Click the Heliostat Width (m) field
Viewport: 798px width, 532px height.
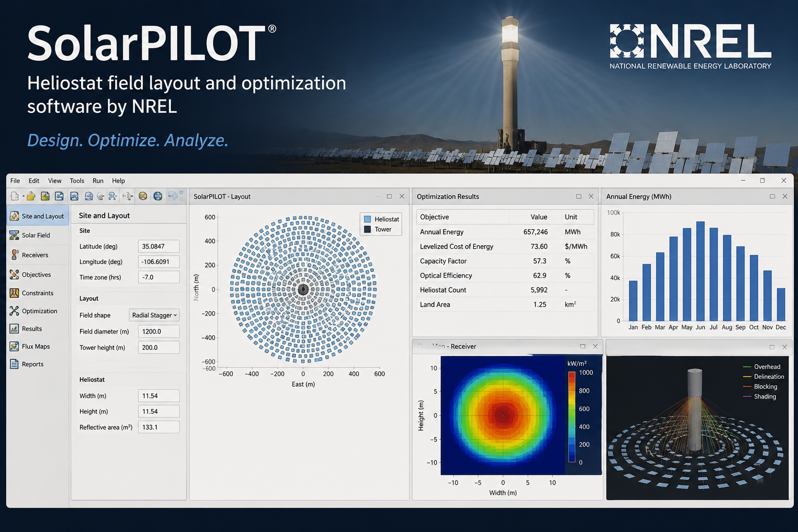pyautogui.click(x=158, y=396)
